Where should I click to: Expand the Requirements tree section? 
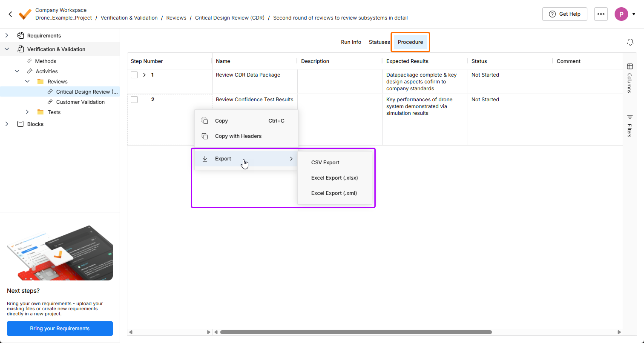coord(7,36)
